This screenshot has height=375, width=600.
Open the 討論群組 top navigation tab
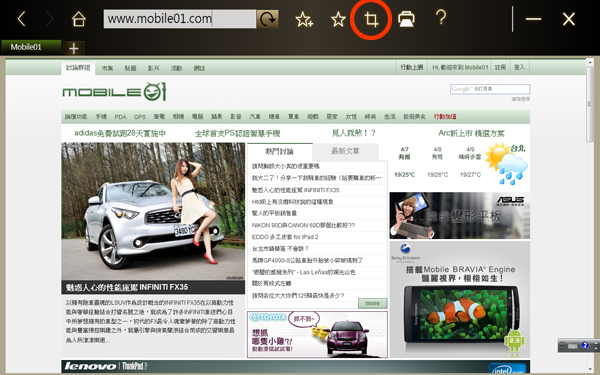(x=78, y=68)
